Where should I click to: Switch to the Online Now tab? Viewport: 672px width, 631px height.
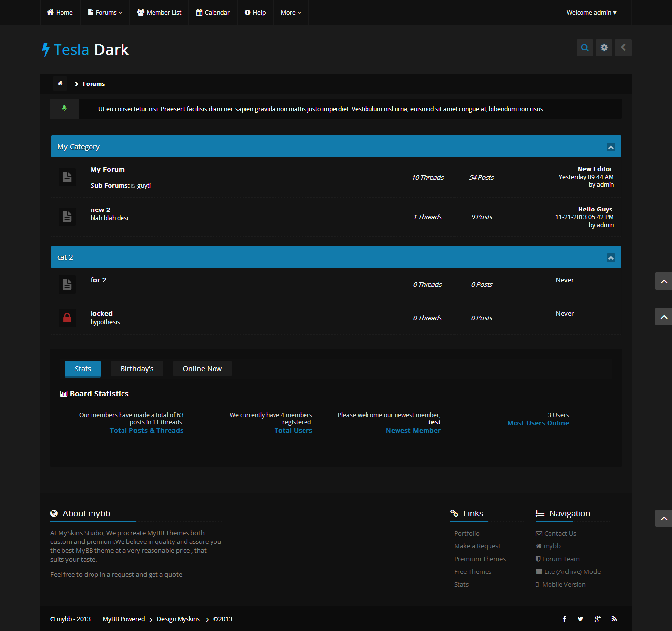pyautogui.click(x=202, y=369)
